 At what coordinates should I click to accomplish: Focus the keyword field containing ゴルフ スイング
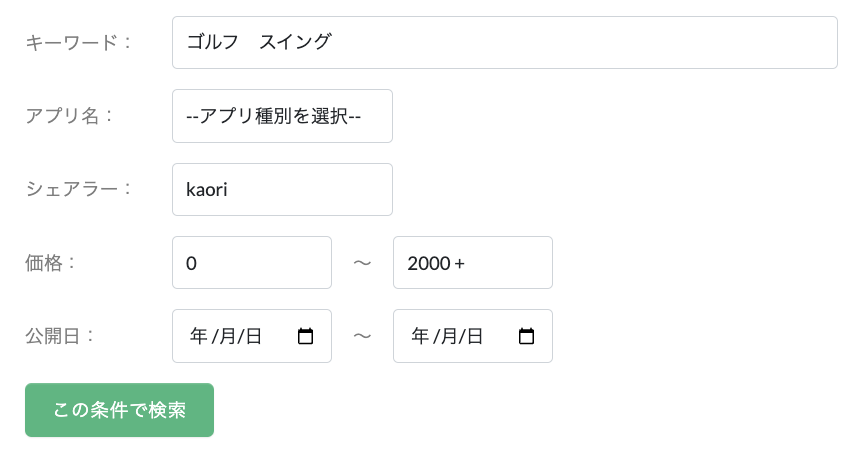click(x=505, y=43)
